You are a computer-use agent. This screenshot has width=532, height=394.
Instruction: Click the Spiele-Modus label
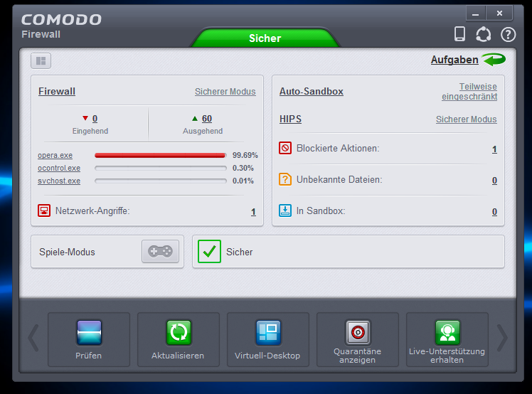[x=67, y=252]
